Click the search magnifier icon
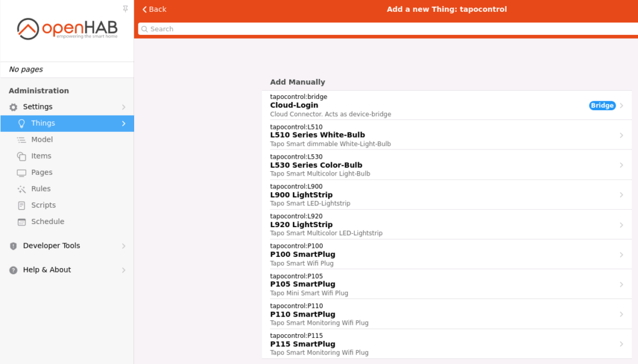 coord(145,29)
